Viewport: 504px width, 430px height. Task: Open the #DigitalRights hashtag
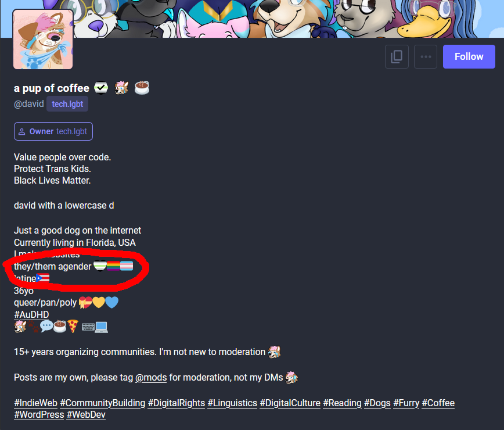(x=177, y=403)
